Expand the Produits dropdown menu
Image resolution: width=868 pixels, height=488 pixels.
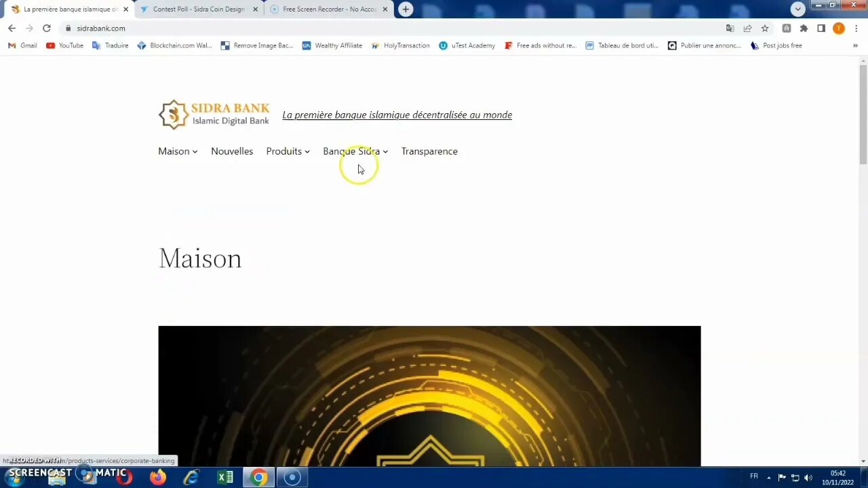[288, 151]
